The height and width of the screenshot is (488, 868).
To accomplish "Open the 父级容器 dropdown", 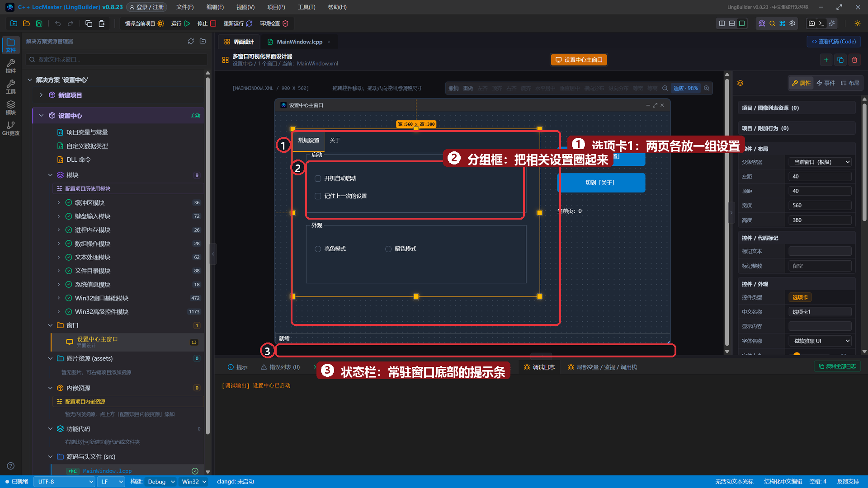I will (820, 162).
